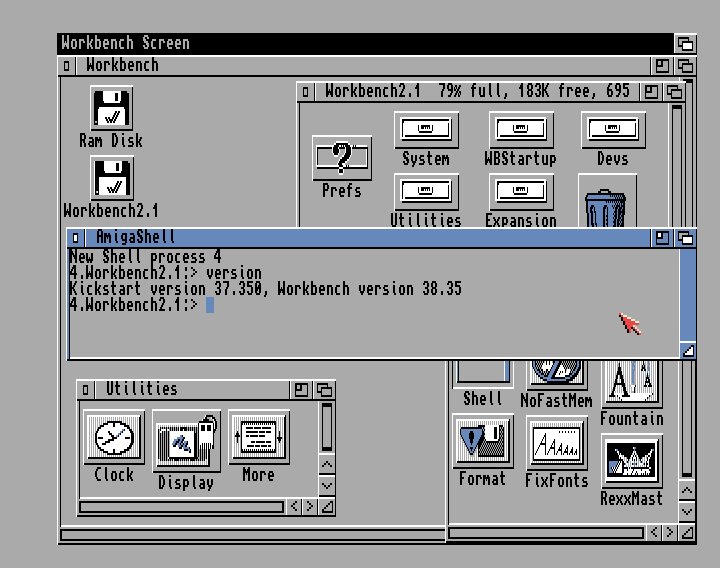Click System window horizontal scroll bar
720x568 pixels.
546,533
